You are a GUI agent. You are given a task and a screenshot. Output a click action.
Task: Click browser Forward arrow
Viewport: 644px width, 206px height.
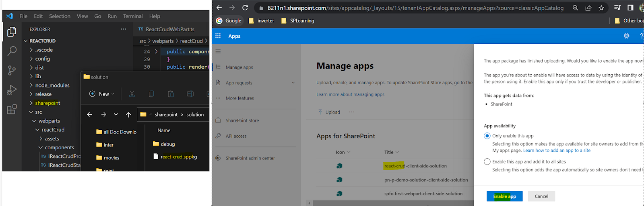(x=232, y=8)
